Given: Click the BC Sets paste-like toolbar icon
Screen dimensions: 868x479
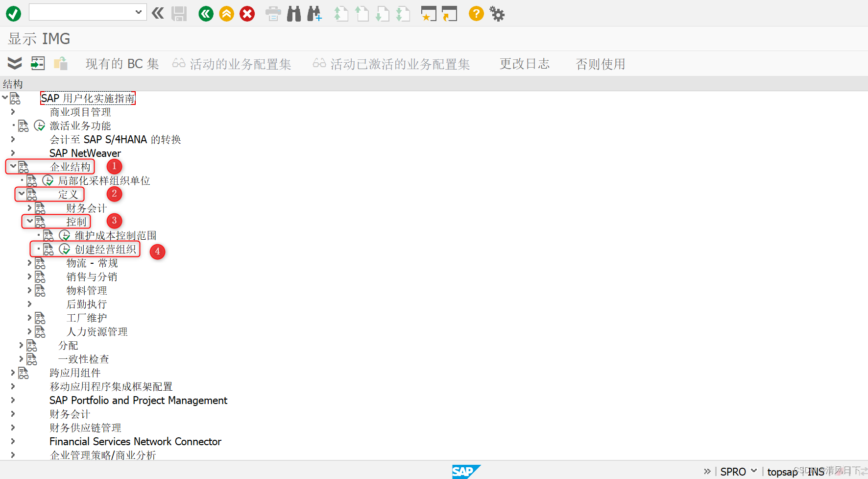Looking at the screenshot, I should 61,63.
